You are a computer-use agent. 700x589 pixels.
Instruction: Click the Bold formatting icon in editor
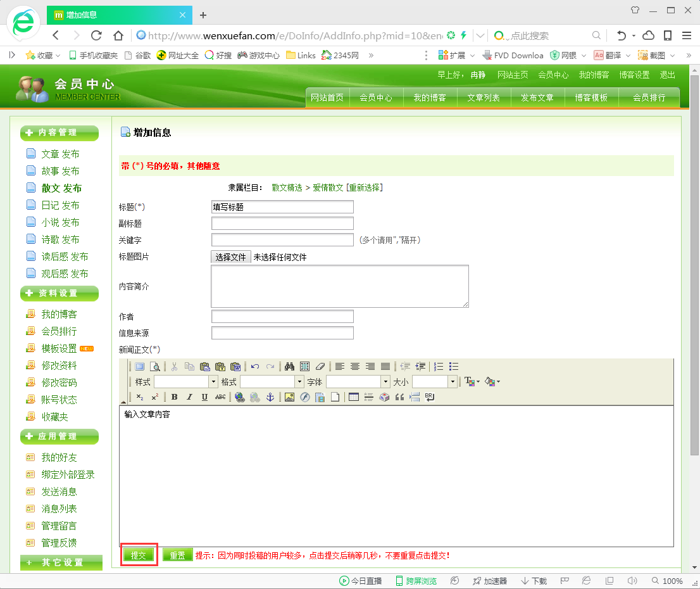174,397
